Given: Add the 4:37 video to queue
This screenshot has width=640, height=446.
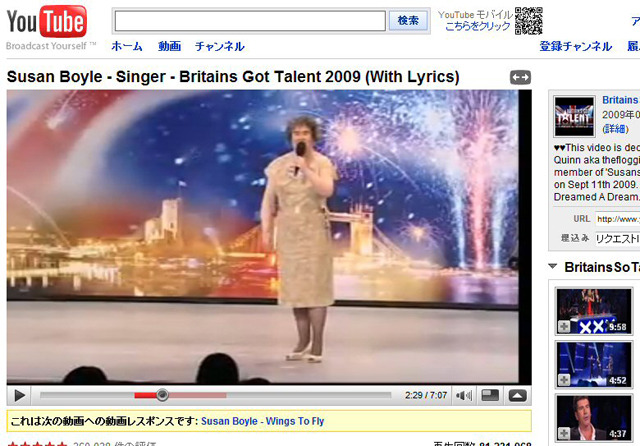Looking at the screenshot, I should pyautogui.click(x=563, y=435).
